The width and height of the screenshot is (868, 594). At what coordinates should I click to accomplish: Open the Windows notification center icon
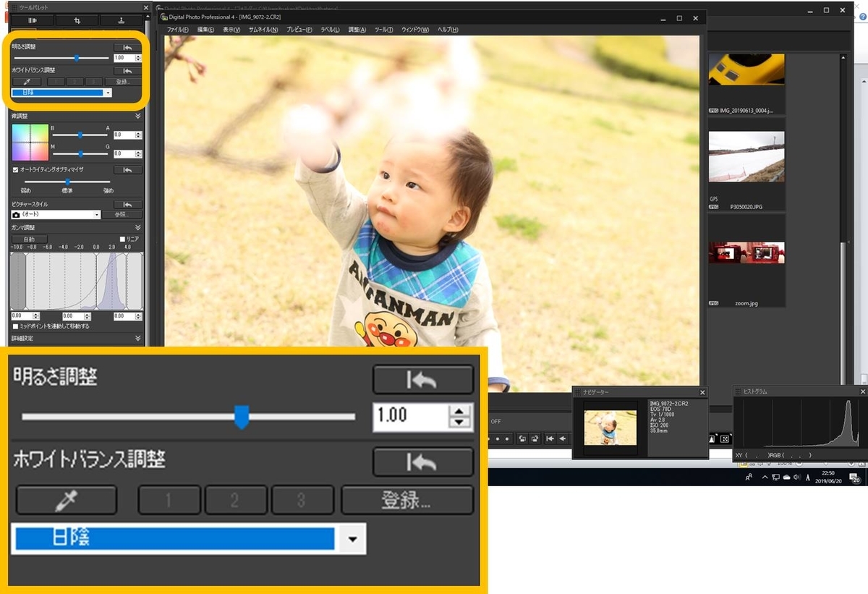point(854,478)
